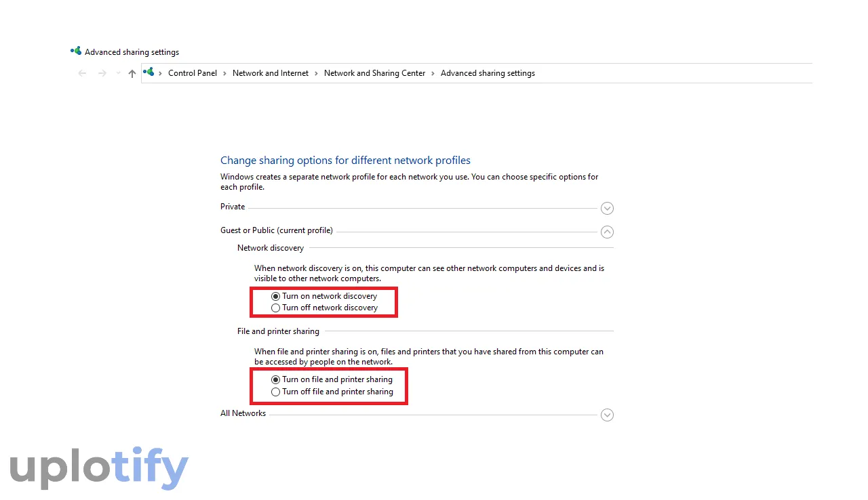Go to Network and Sharing Center breadcrumb
The image size is (868, 500).
[375, 73]
